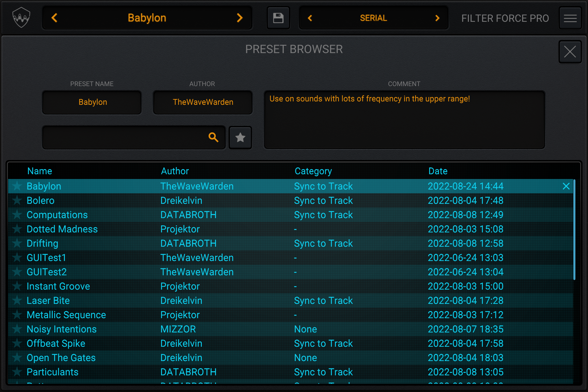
Task: Sort presets by Category column
Action: point(313,171)
